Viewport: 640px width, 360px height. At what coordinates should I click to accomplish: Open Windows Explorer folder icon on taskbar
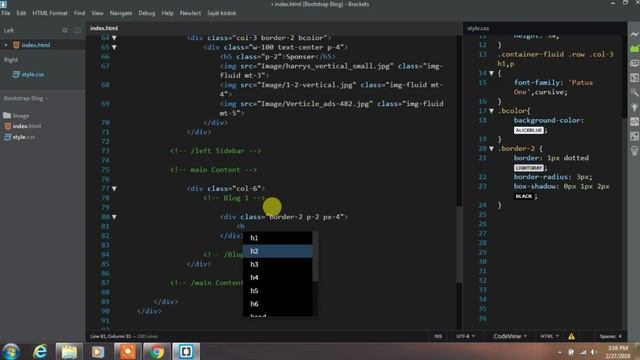[69, 351]
